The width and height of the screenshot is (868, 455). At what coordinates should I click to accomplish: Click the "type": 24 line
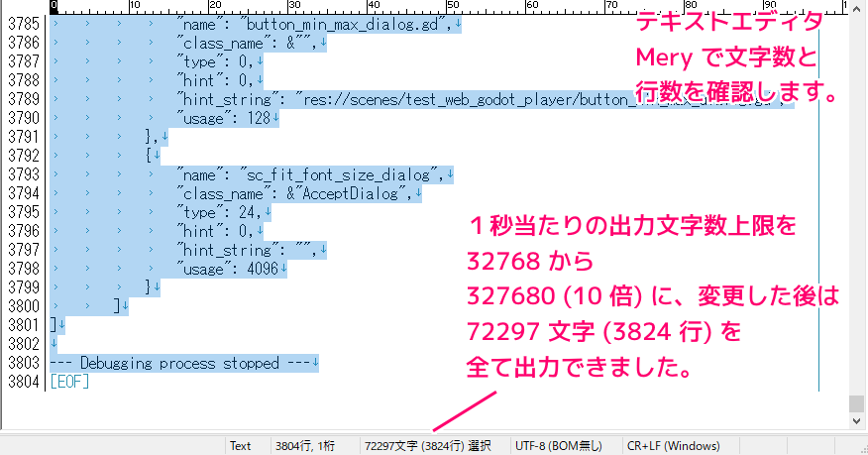pos(219,212)
